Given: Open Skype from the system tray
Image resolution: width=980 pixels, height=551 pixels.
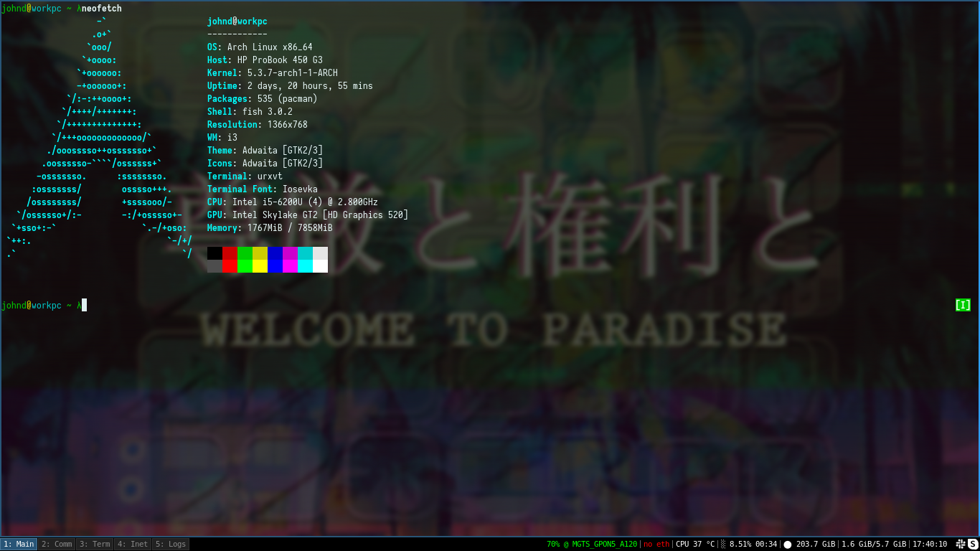Looking at the screenshot, I should tap(972, 543).
